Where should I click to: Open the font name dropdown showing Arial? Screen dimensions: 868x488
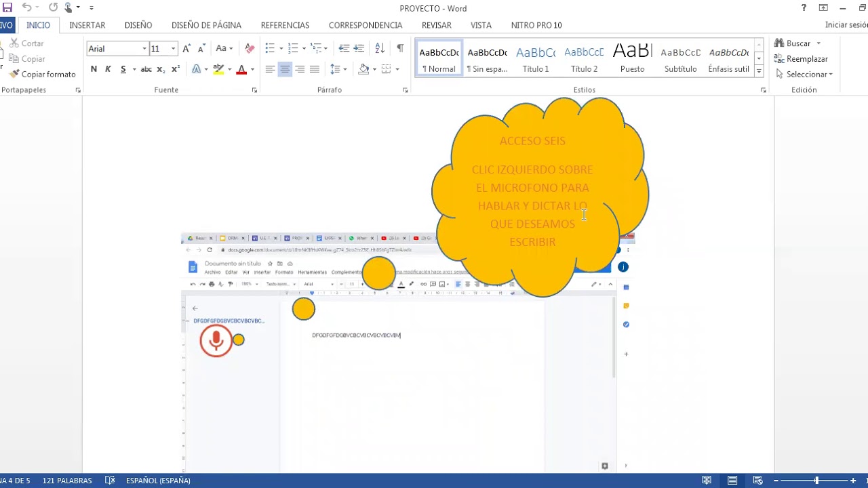click(144, 49)
